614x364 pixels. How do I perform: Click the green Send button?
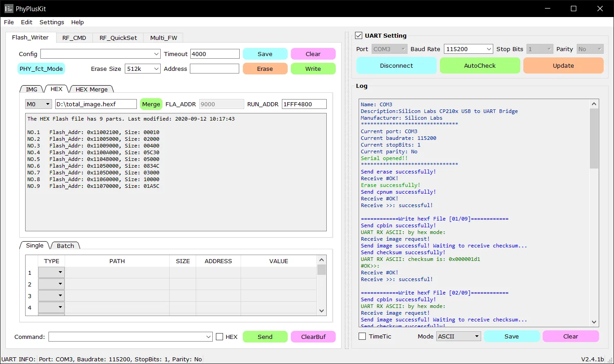tap(265, 337)
